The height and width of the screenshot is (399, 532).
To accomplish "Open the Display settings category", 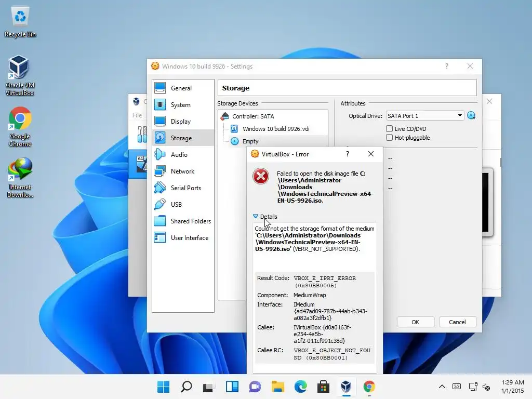I will point(183,122).
